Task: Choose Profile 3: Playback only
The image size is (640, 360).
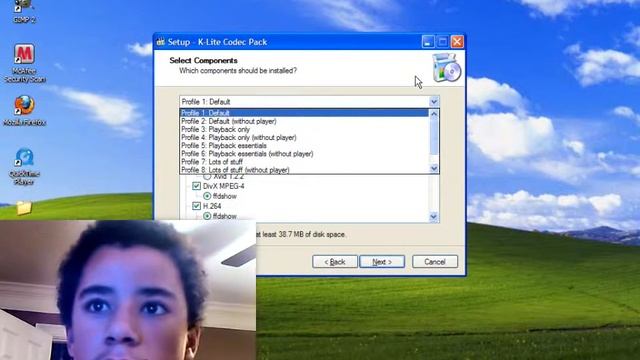Action: 304,129
